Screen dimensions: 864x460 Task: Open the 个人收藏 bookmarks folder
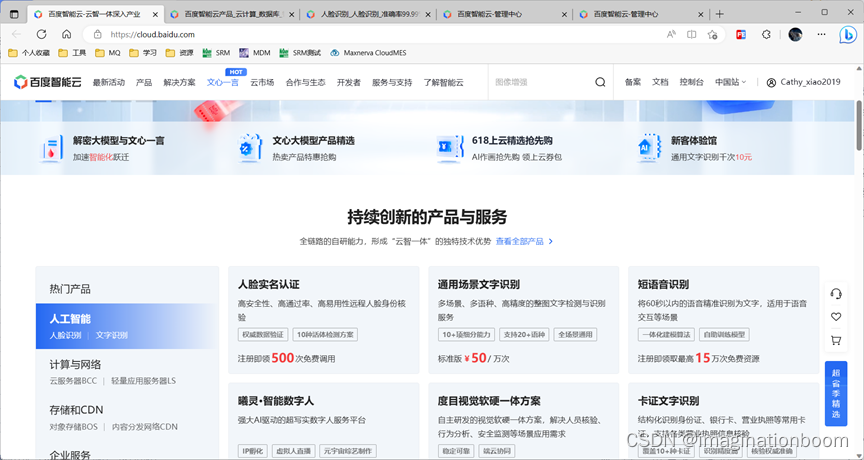(x=30, y=53)
